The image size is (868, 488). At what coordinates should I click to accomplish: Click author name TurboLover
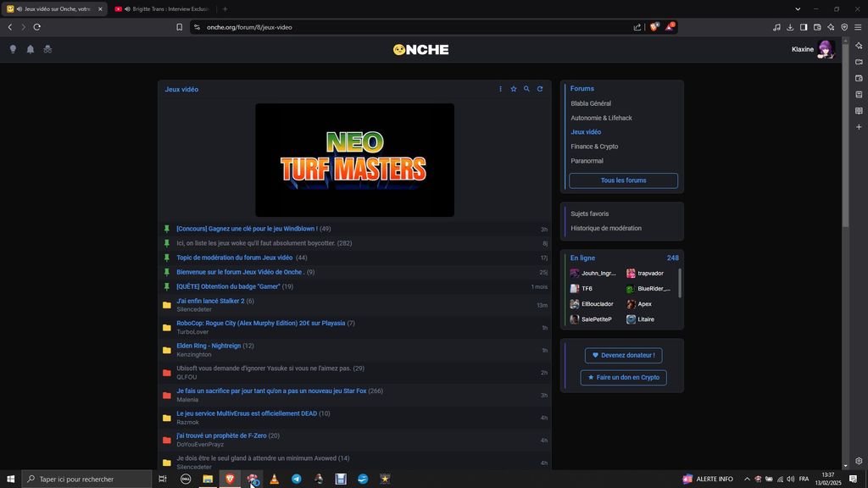point(192,332)
